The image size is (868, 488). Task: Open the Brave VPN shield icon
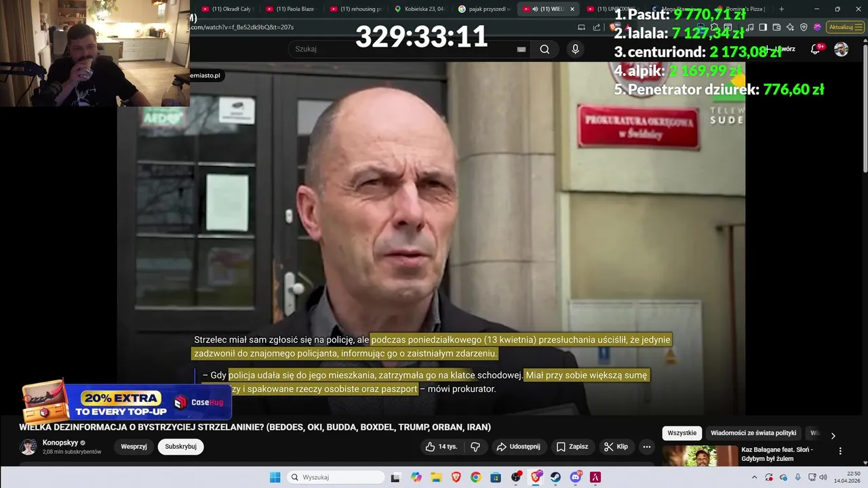point(804,27)
